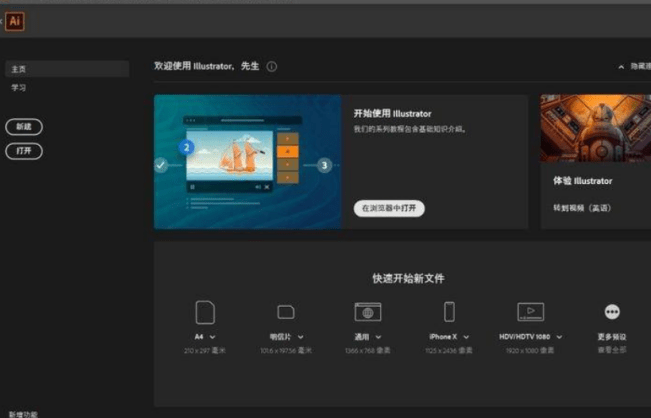Viewport: 651px width, 418px height.
Task: Expand the 通用 preset dropdown arrow
Action: [378, 337]
